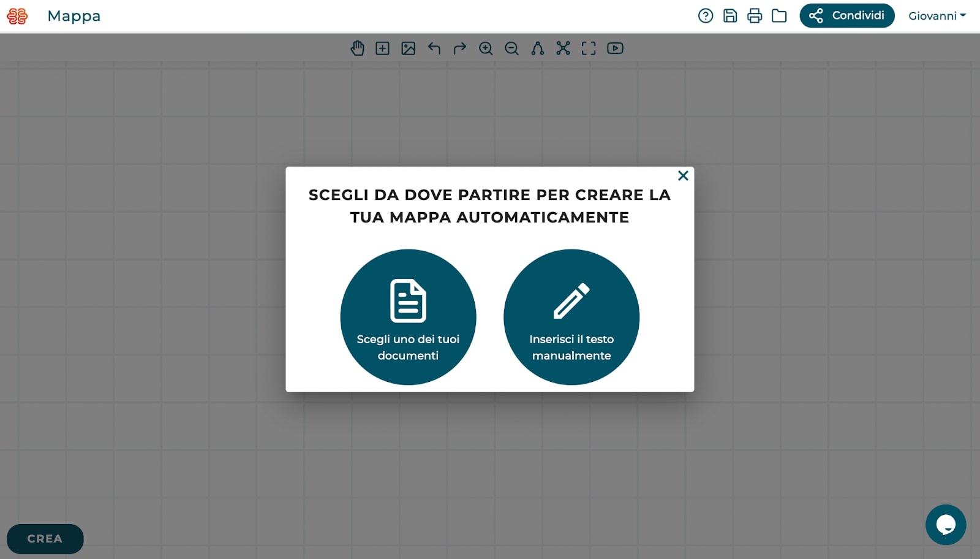Close the dialog with X

click(x=683, y=176)
